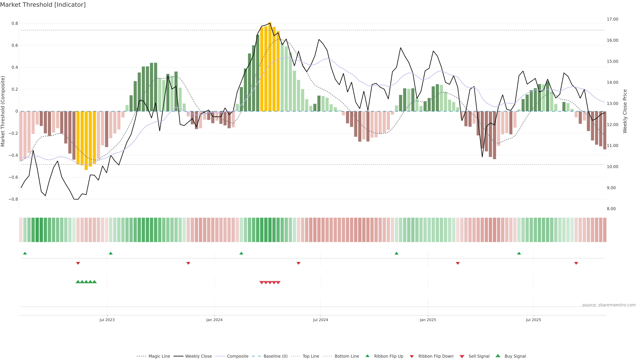
Task: Click the darkest green ribbon cell at left
Action: [37, 230]
